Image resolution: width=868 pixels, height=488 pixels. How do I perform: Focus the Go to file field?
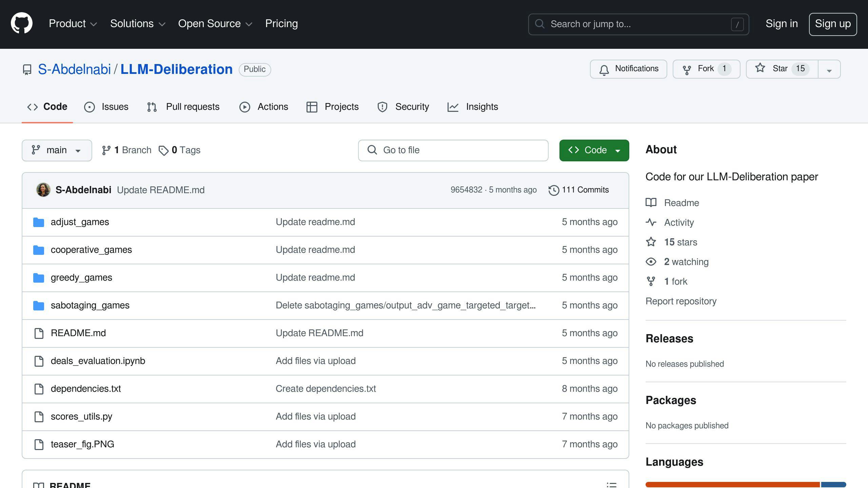(453, 150)
